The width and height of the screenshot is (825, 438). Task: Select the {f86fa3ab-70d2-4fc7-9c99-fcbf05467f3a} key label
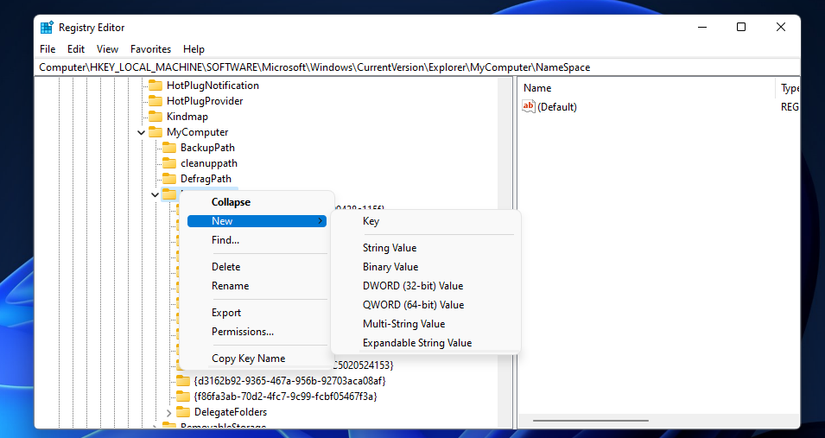coord(285,396)
